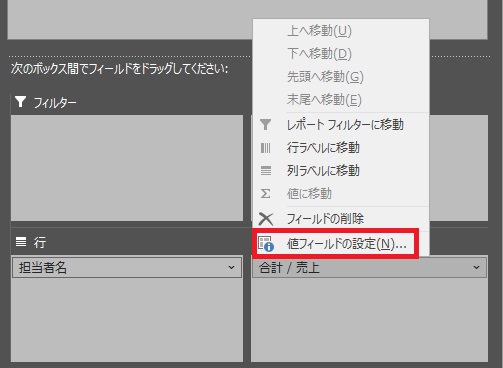The image size is (503, 368).
Task: Select the 担当者名 row field item
Action: coord(127,267)
